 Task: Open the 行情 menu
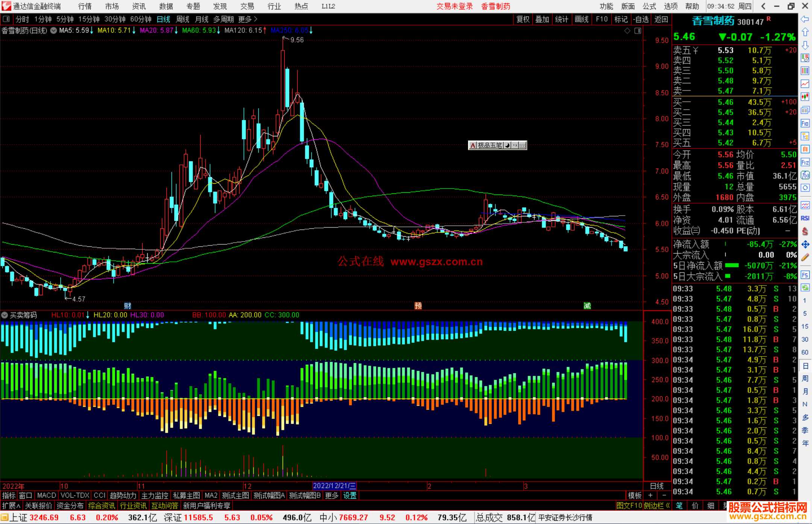85,6
